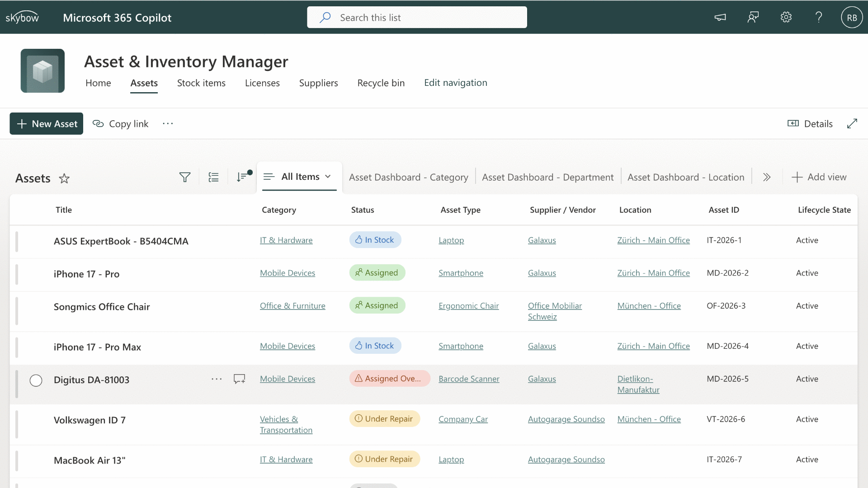Switch to Asset Dashboard - Category view
The height and width of the screenshot is (488, 868).
[409, 177]
